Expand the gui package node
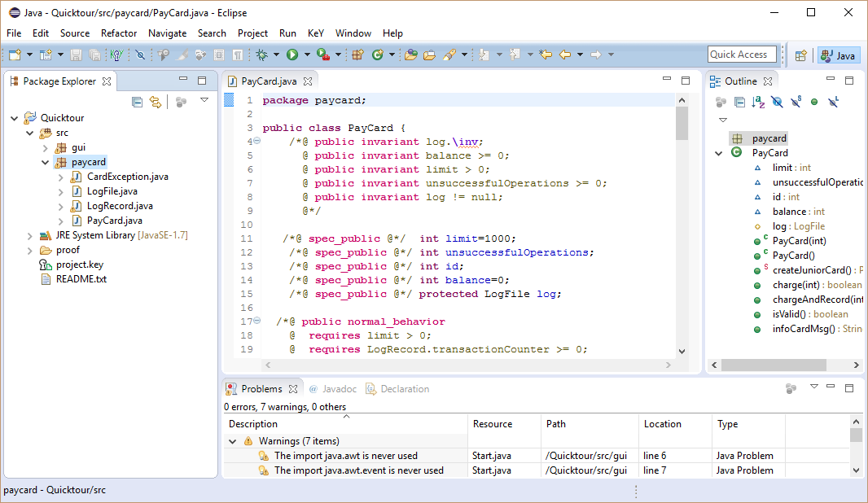This screenshot has height=503, width=868. tap(46, 148)
